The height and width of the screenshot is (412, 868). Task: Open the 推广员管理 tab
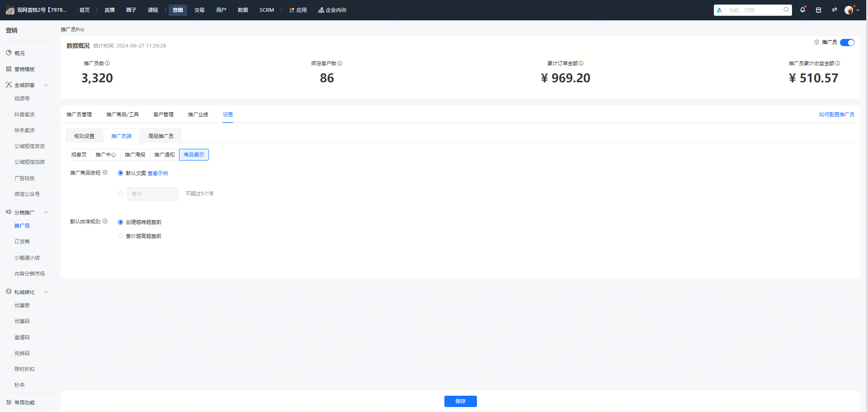tap(79, 114)
